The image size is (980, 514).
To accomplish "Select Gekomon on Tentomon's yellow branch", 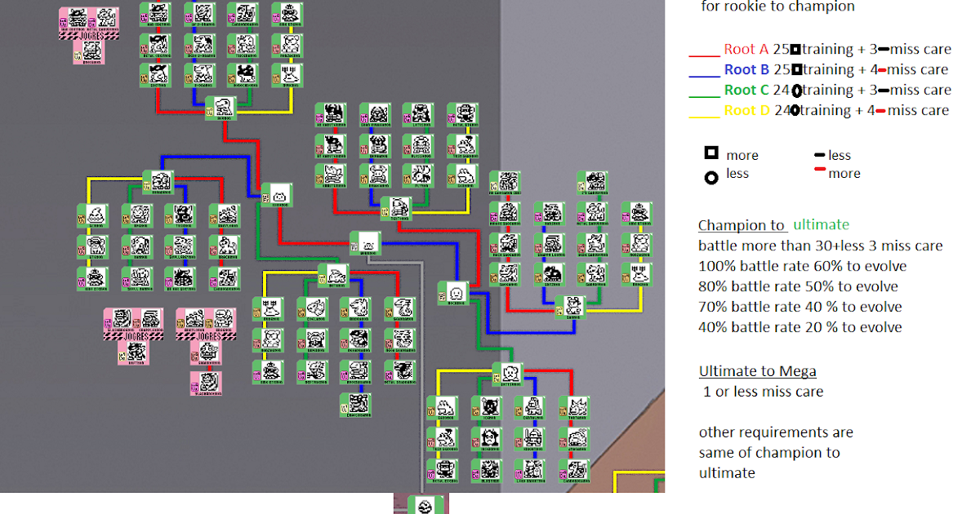I will [463, 175].
